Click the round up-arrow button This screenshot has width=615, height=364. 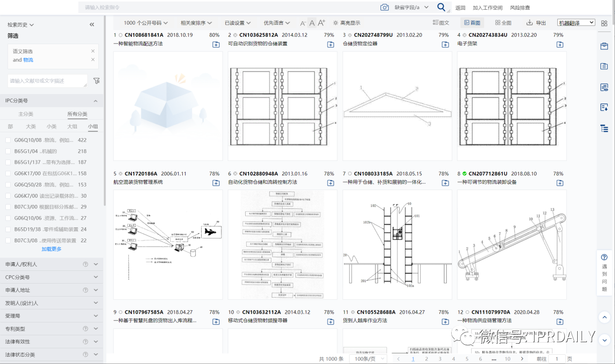click(x=604, y=317)
